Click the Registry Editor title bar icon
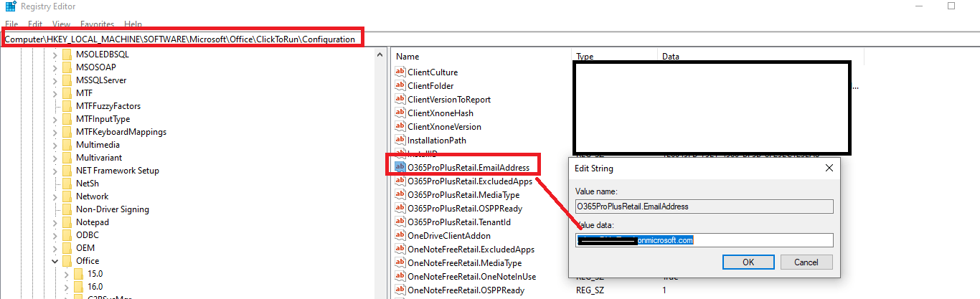980x299 pixels. coord(9,6)
